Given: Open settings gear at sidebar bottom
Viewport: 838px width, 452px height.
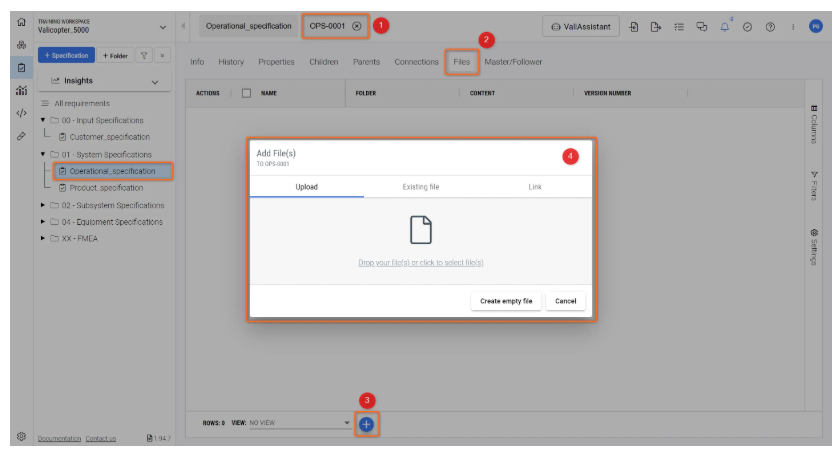Looking at the screenshot, I should (21, 437).
